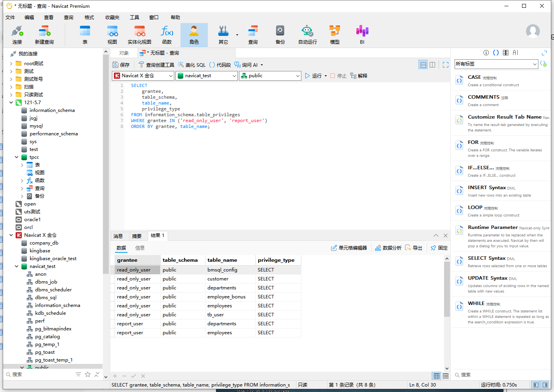Open the 收藏夹 menu
The image size is (554, 392).
point(112,18)
